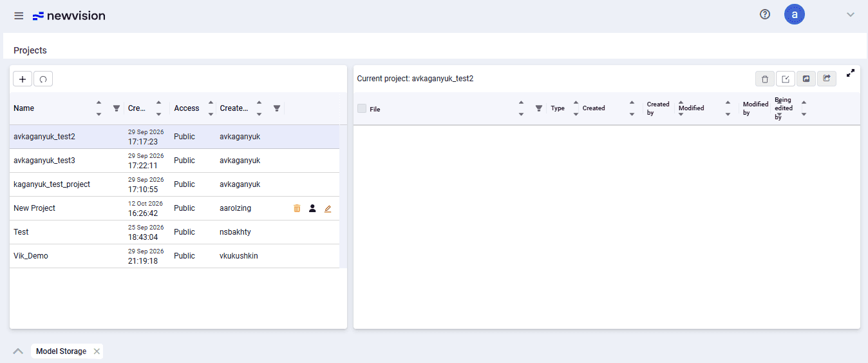Close the Model Storage tab
The height and width of the screenshot is (363, 868).
click(97, 351)
